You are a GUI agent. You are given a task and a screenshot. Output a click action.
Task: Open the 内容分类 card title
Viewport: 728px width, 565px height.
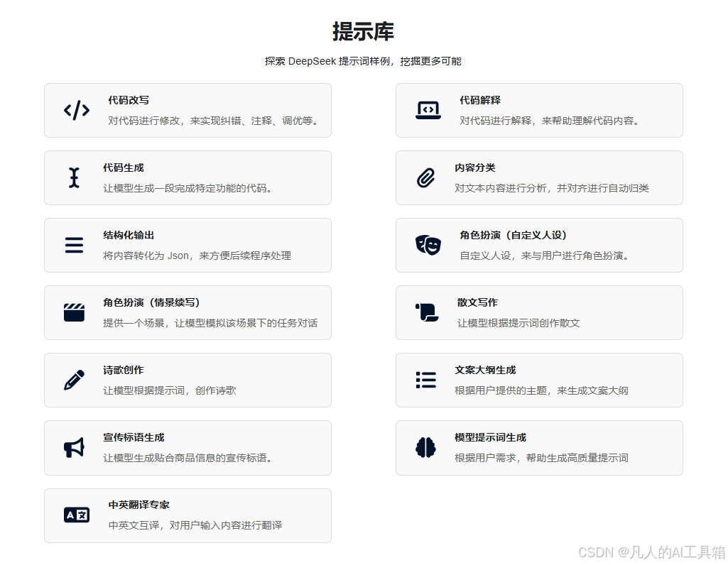(475, 168)
